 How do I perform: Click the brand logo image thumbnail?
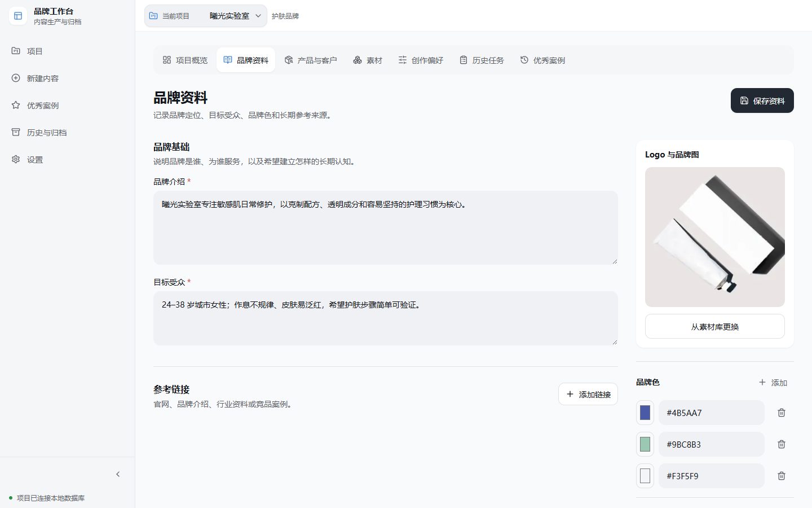tap(715, 237)
